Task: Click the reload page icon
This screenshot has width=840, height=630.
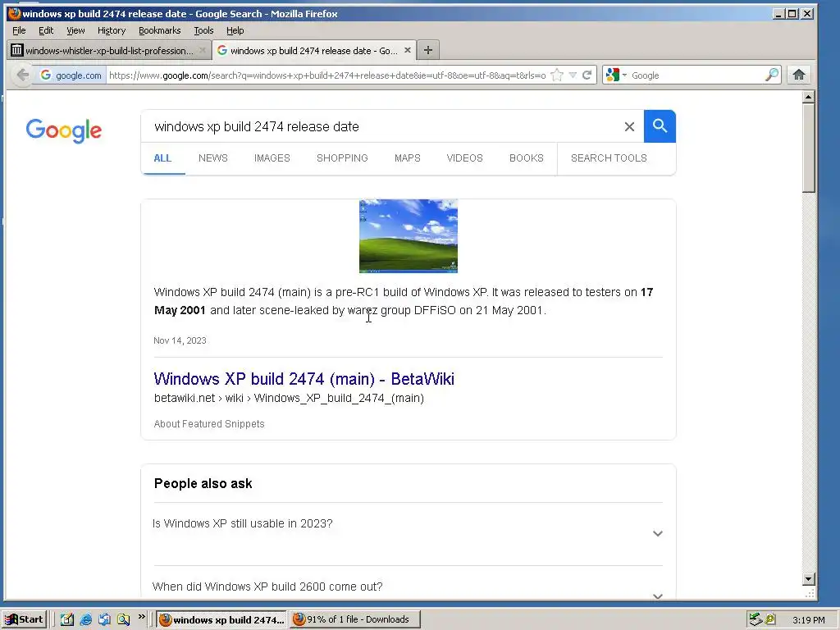Action: (587, 75)
